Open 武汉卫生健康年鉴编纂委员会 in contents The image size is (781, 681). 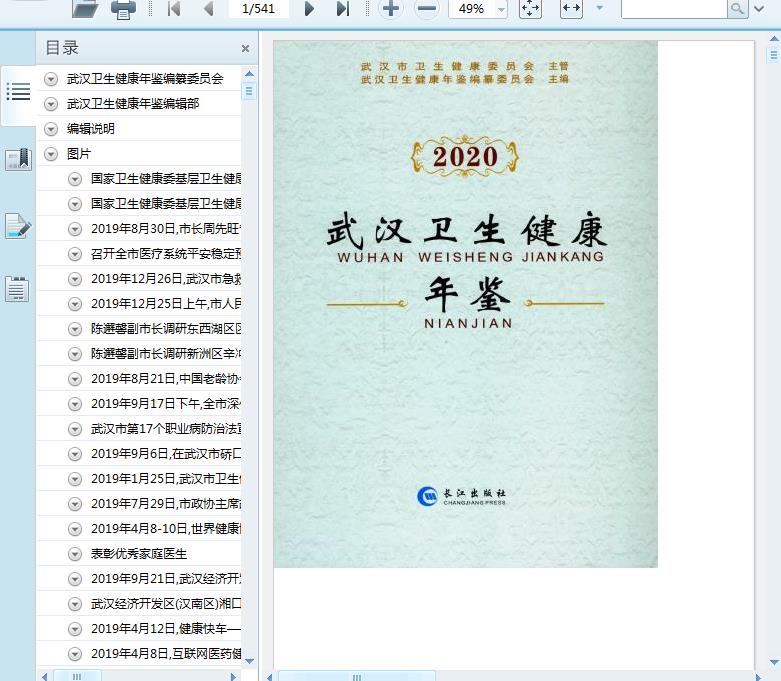coord(145,79)
